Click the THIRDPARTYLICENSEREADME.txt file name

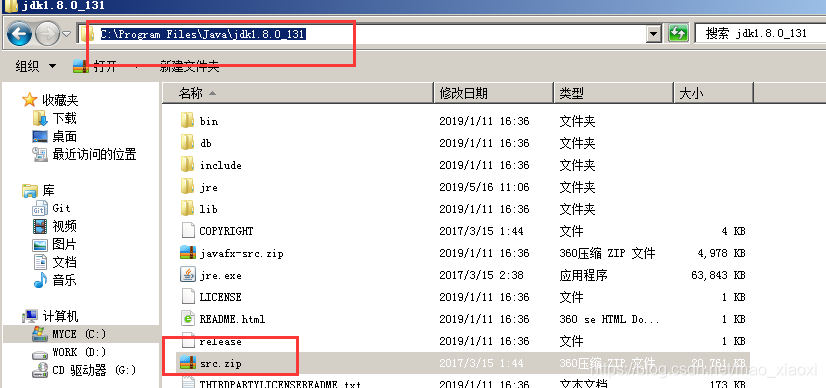pos(280,384)
